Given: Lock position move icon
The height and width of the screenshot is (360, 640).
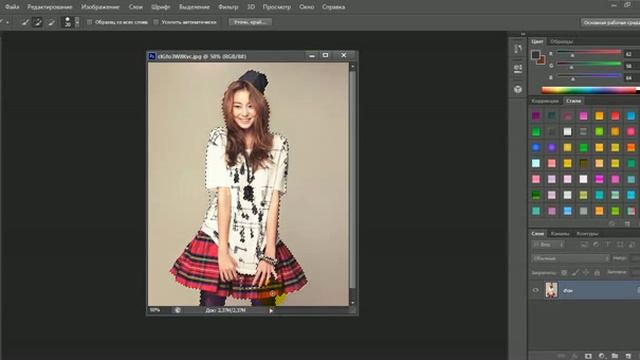Looking at the screenshot, I should pos(586,272).
